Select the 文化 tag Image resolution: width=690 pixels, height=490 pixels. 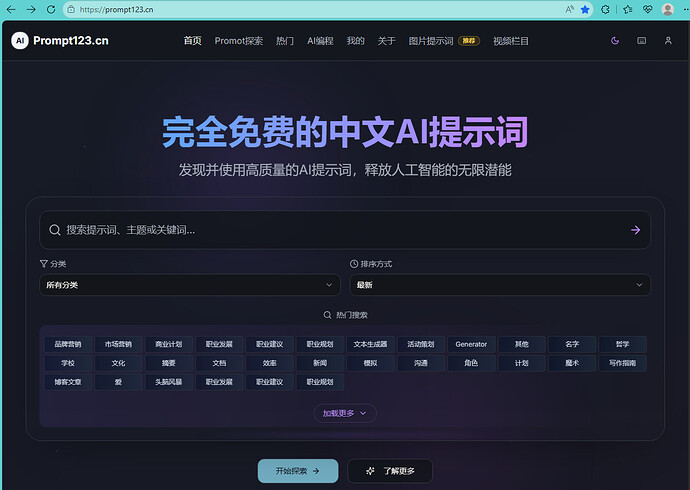point(118,363)
